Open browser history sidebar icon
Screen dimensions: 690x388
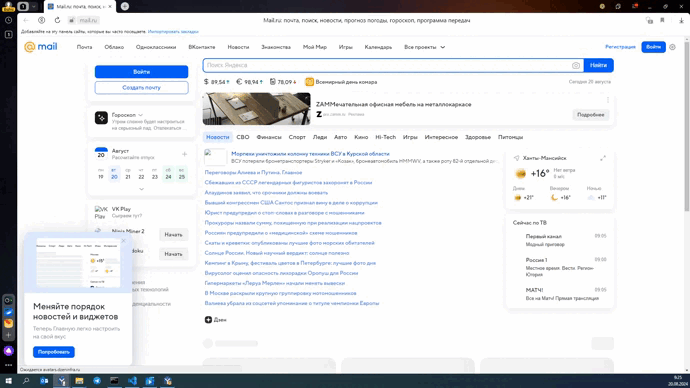pos(8,20)
